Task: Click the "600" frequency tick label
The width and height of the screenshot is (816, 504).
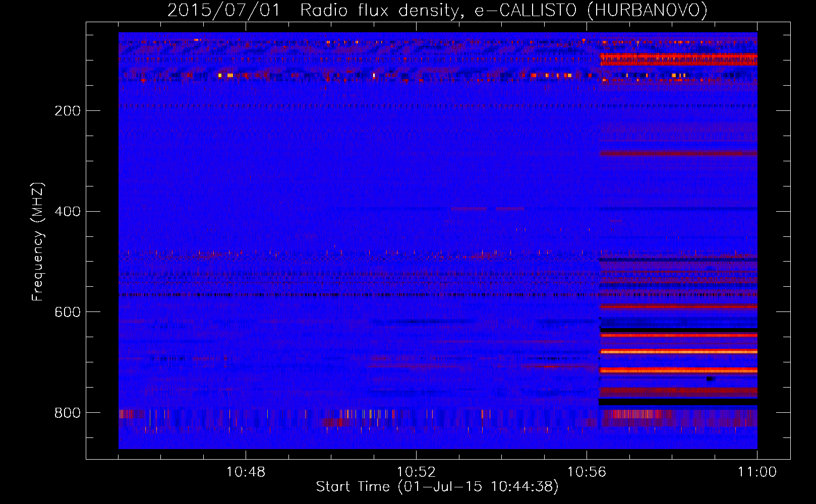Action: [x=68, y=312]
